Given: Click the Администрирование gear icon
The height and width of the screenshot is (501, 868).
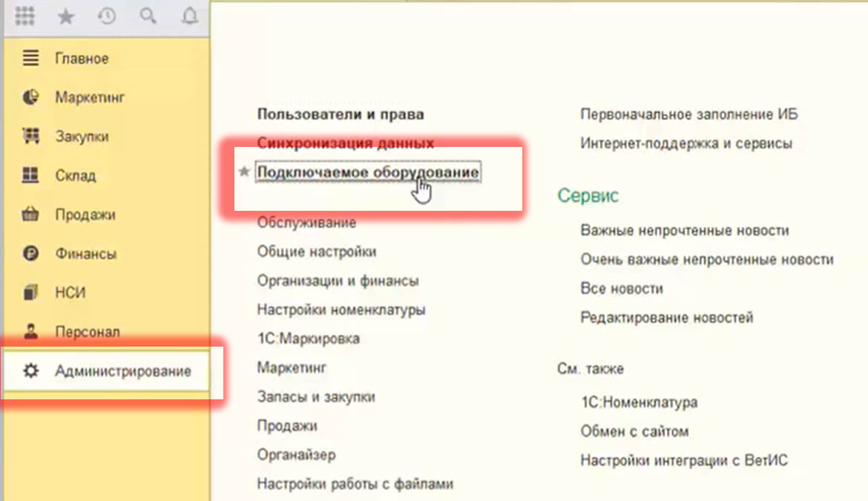Looking at the screenshot, I should tap(30, 370).
